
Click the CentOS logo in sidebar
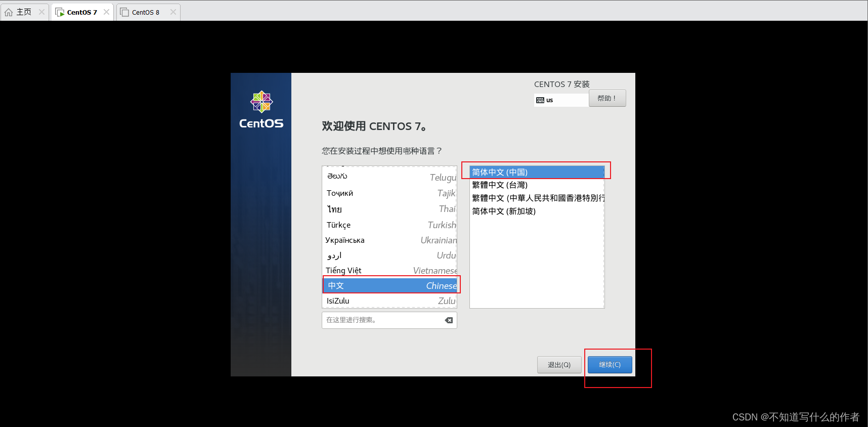[262, 110]
